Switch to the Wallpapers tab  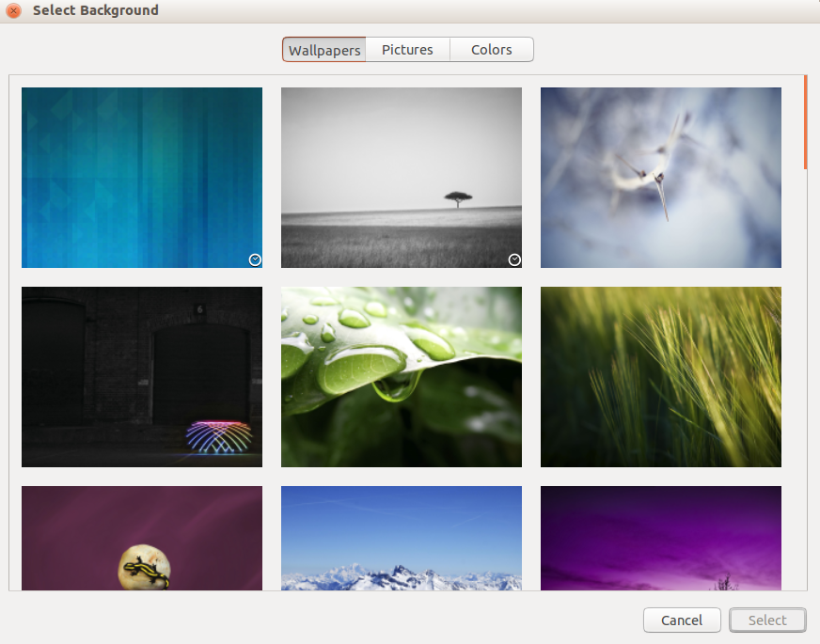tap(324, 50)
